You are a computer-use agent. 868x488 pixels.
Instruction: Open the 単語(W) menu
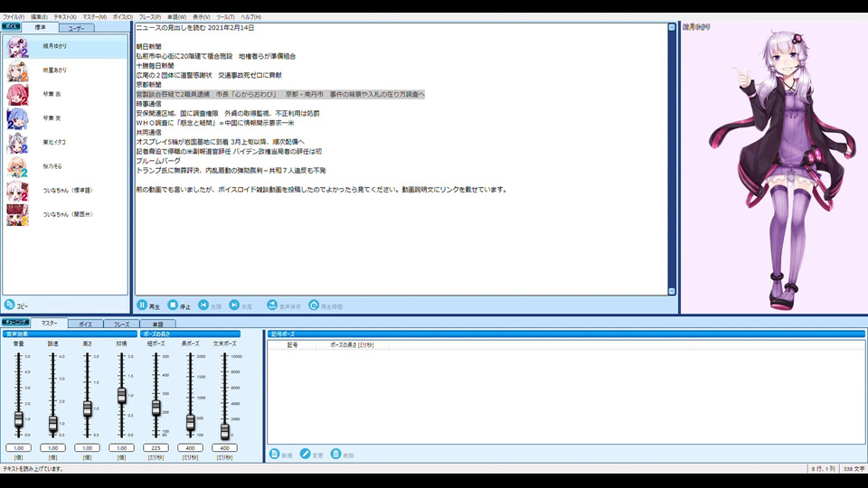(x=176, y=17)
